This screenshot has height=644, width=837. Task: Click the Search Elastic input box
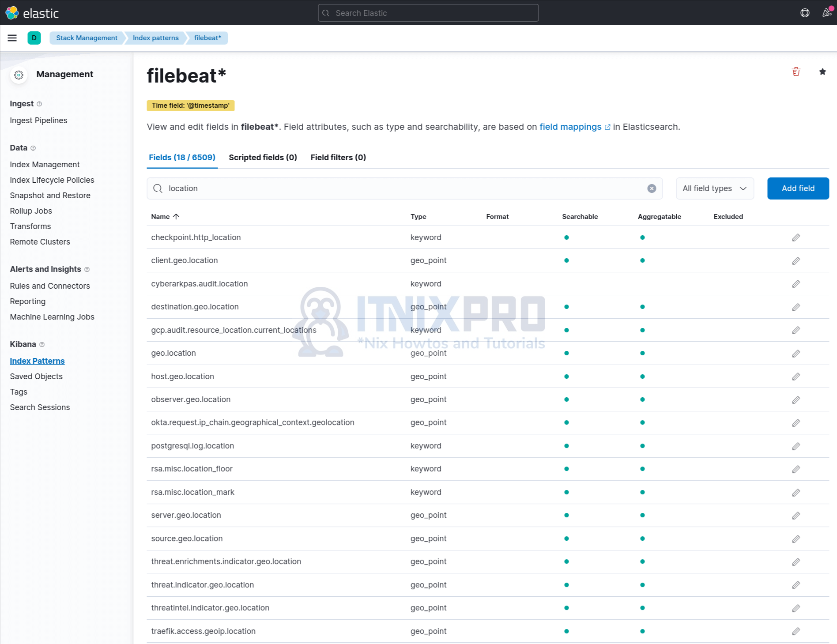click(428, 13)
